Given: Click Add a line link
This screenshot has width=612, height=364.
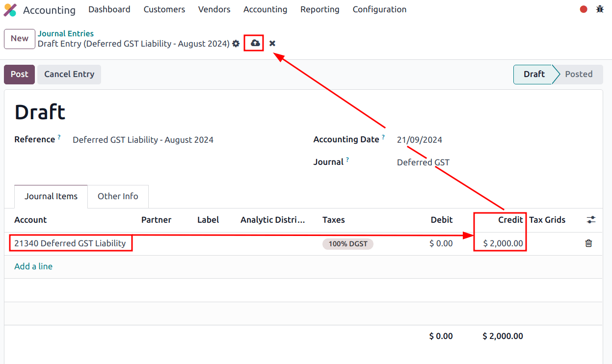Looking at the screenshot, I should pyautogui.click(x=33, y=266).
